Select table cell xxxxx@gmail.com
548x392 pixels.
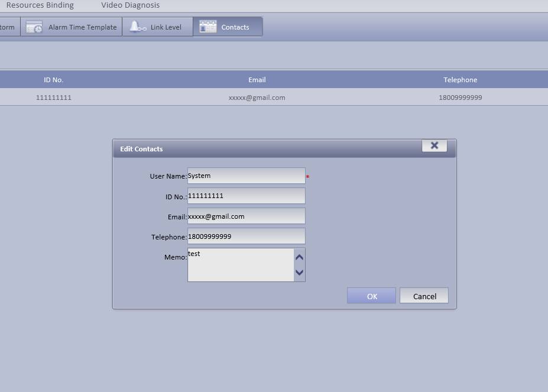[257, 98]
